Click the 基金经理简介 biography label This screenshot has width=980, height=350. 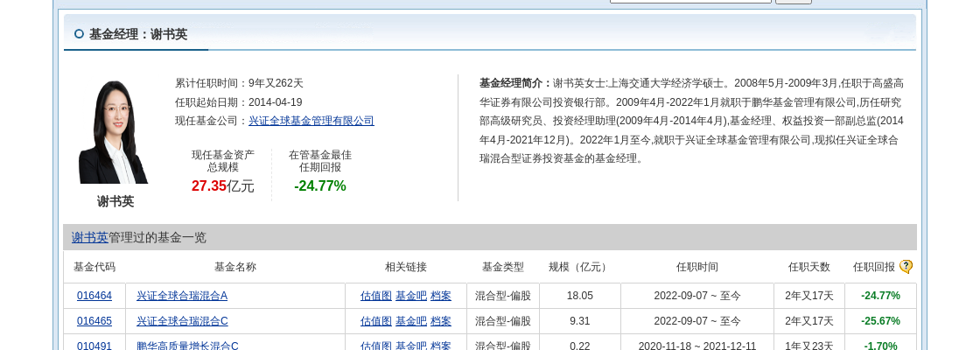[515, 83]
